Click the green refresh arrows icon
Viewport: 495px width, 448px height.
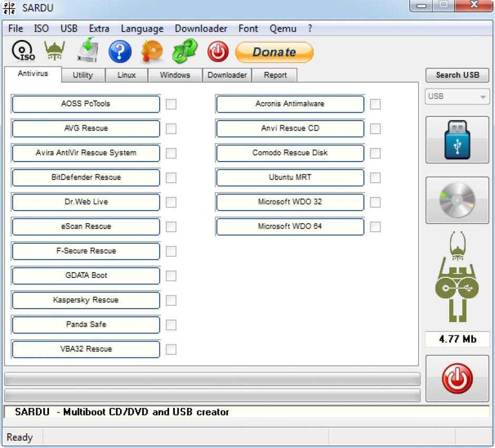[185, 51]
